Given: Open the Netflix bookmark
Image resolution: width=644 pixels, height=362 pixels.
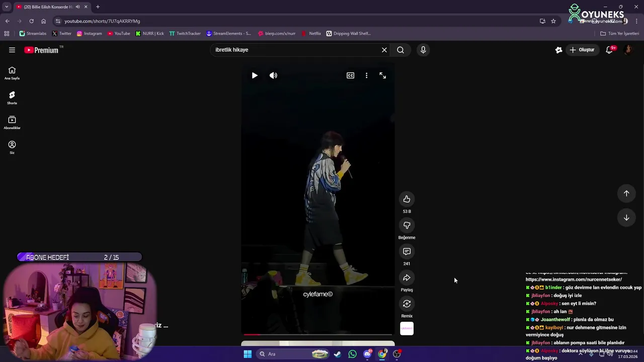Looking at the screenshot, I should click(x=311, y=34).
